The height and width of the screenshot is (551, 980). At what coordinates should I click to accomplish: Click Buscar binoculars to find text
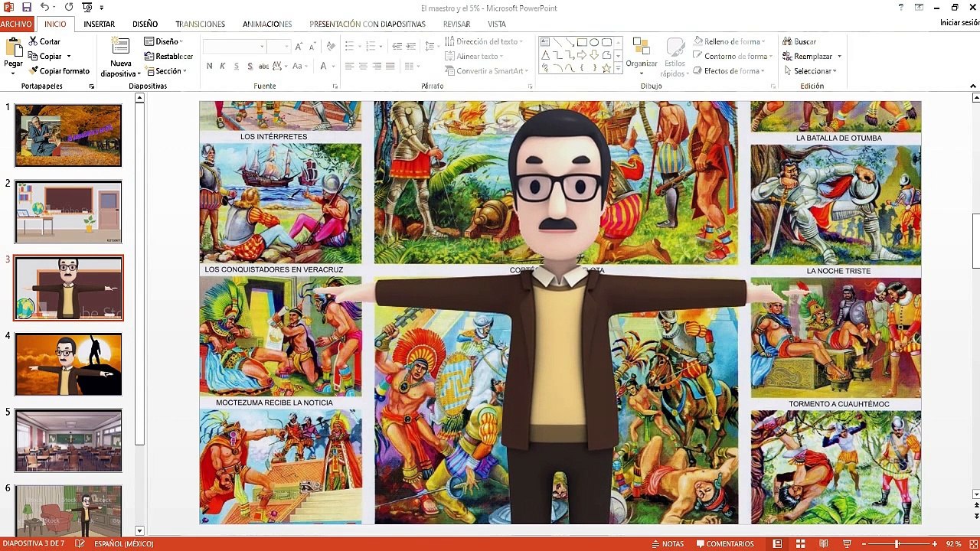[800, 41]
